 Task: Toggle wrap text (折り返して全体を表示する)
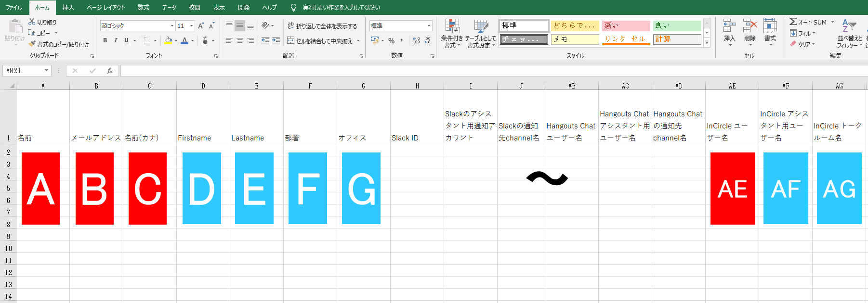pyautogui.click(x=322, y=26)
